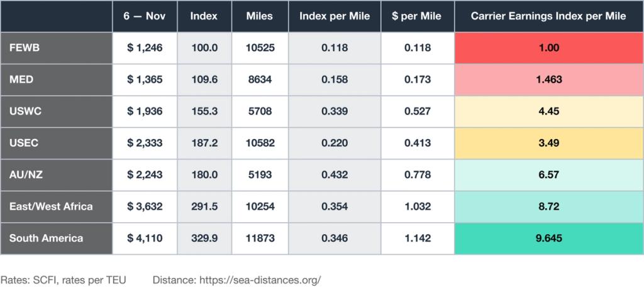Click the $ 4,110 rate cell

coord(145,238)
